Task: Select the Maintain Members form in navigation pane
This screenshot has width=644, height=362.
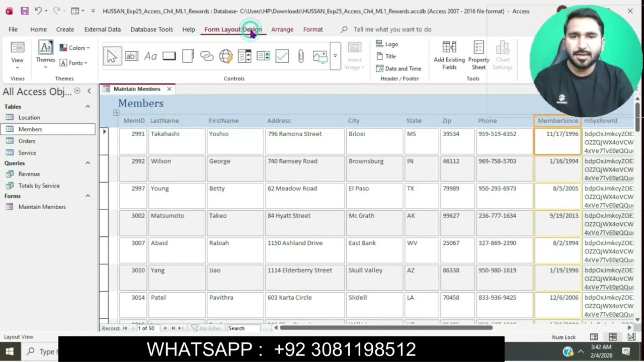Action: click(42, 207)
